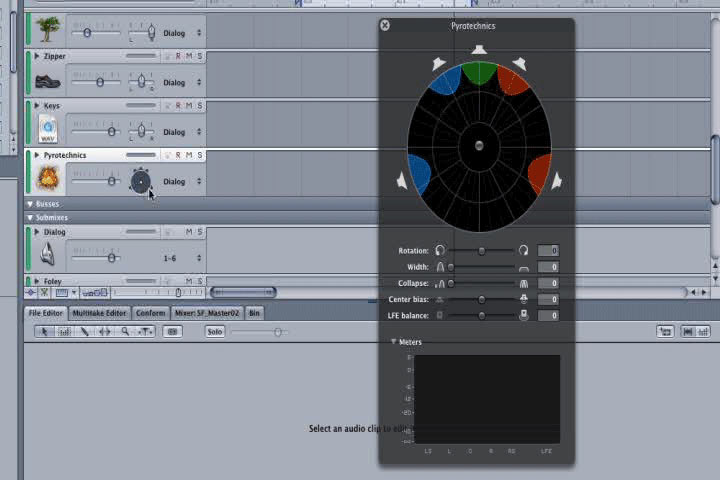Click the rotate counterclockwise icon beside the Rotation slider

(x=440, y=250)
